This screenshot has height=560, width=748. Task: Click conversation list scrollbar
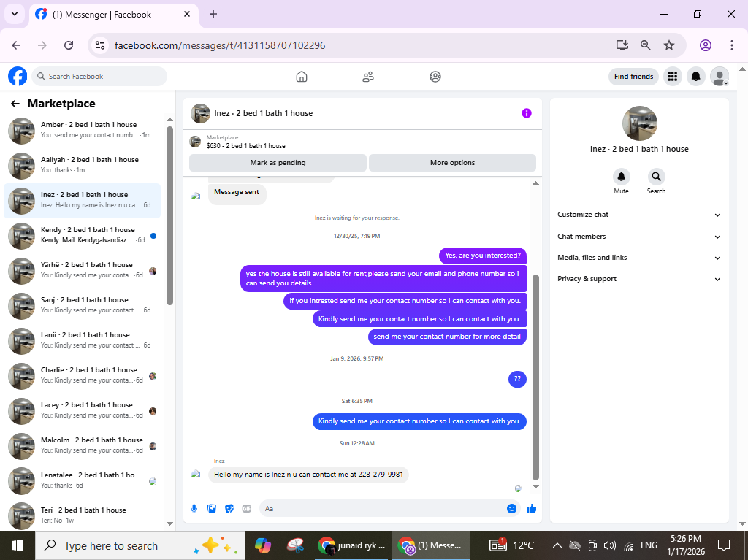pyautogui.click(x=169, y=215)
